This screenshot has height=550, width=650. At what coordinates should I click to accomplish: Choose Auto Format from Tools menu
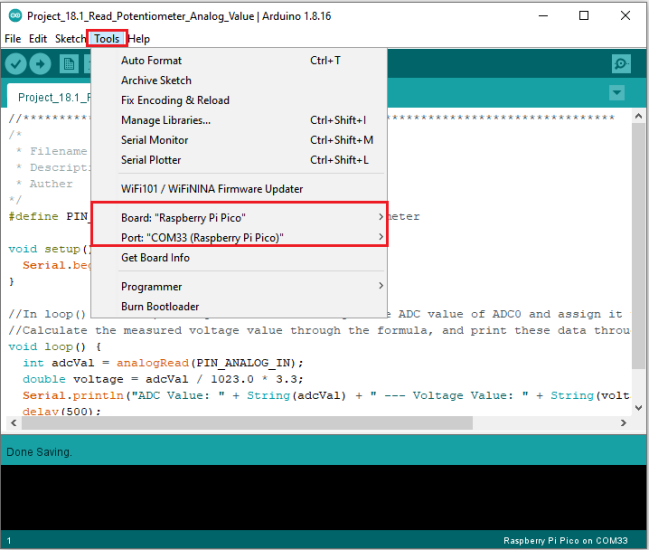(239, 61)
